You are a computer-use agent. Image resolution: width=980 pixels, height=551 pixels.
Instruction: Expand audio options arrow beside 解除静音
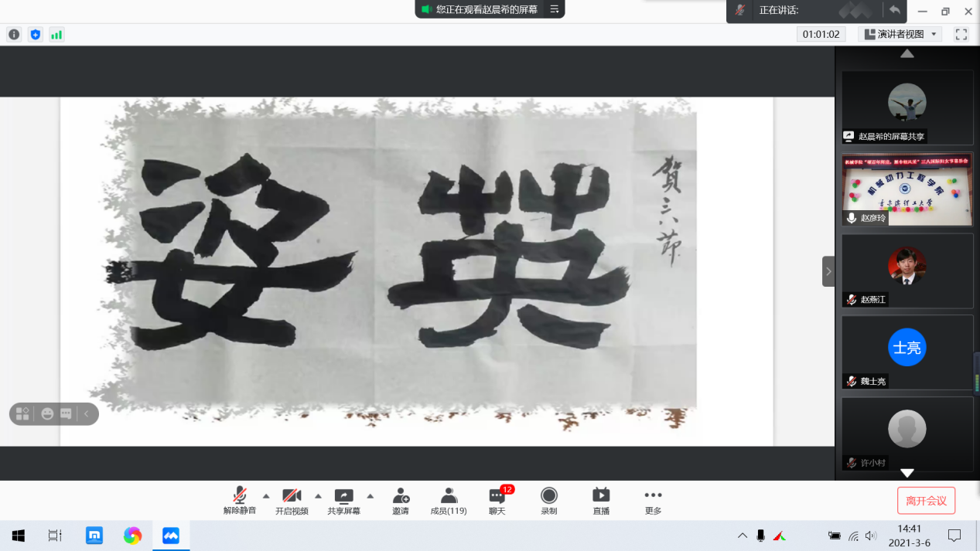266,496
